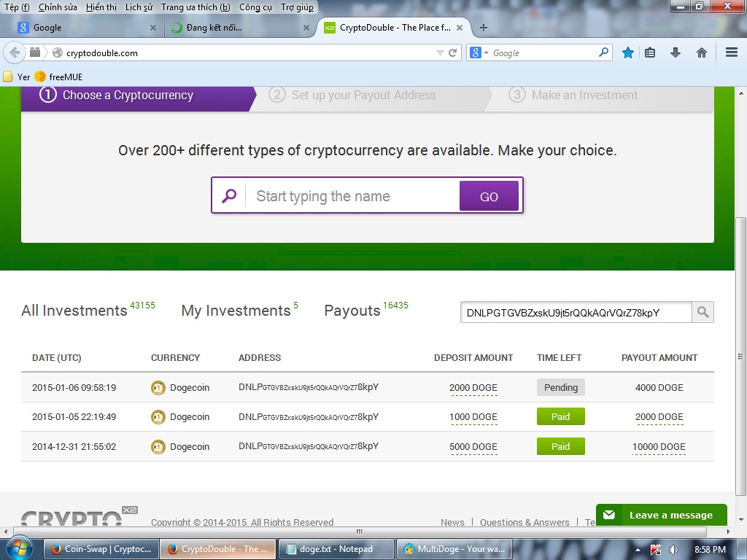The width and height of the screenshot is (747, 560).
Task: Switch to MultiDoge wallet taskbar window
Action: pyautogui.click(x=454, y=549)
